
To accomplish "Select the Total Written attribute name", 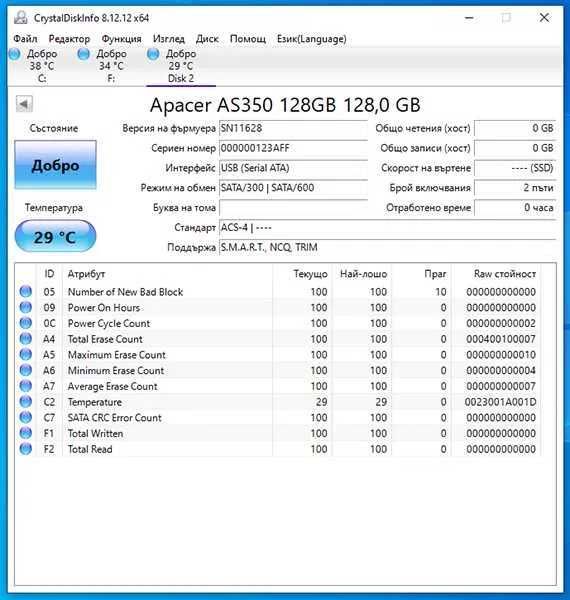I will click(96, 434).
